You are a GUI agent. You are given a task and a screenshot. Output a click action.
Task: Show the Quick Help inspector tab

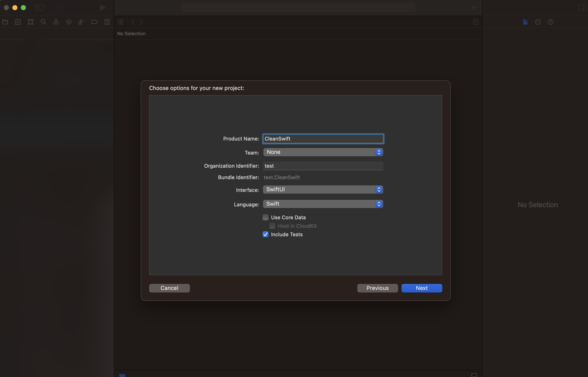[x=551, y=22]
